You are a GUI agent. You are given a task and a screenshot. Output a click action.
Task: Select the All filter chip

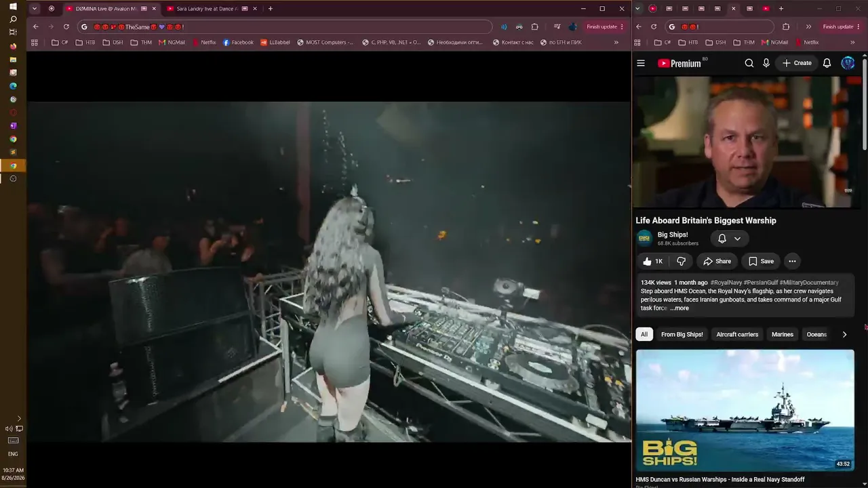click(644, 334)
